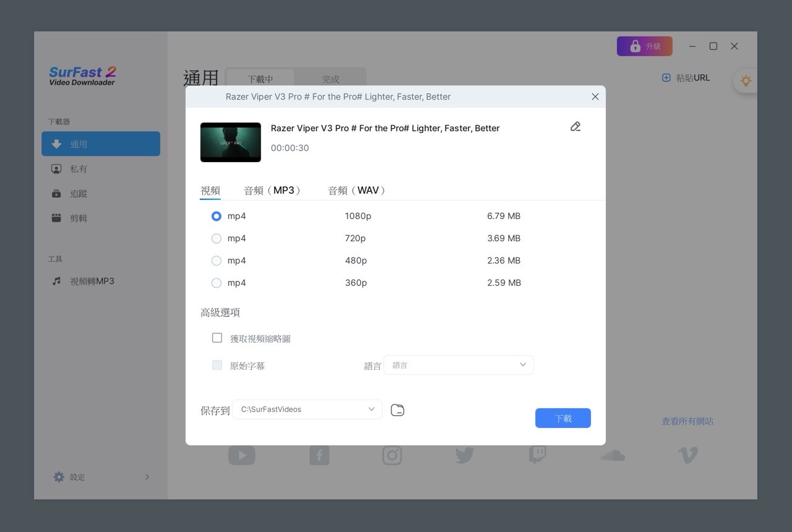Click the SoundCloud site icon
Image resolution: width=792 pixels, height=532 pixels.
613,456
